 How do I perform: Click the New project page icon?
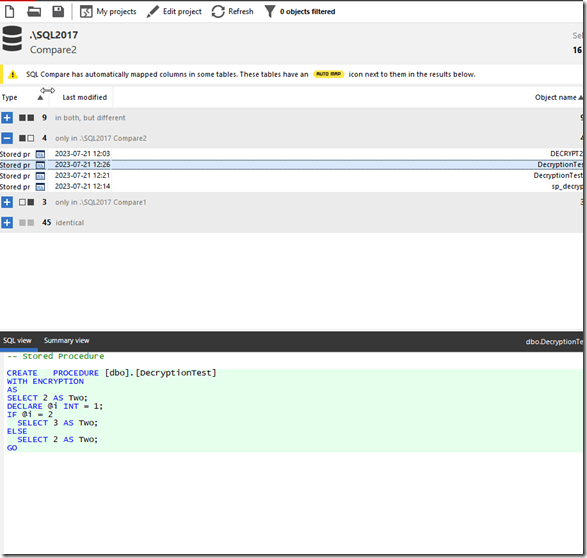pyautogui.click(x=10, y=12)
